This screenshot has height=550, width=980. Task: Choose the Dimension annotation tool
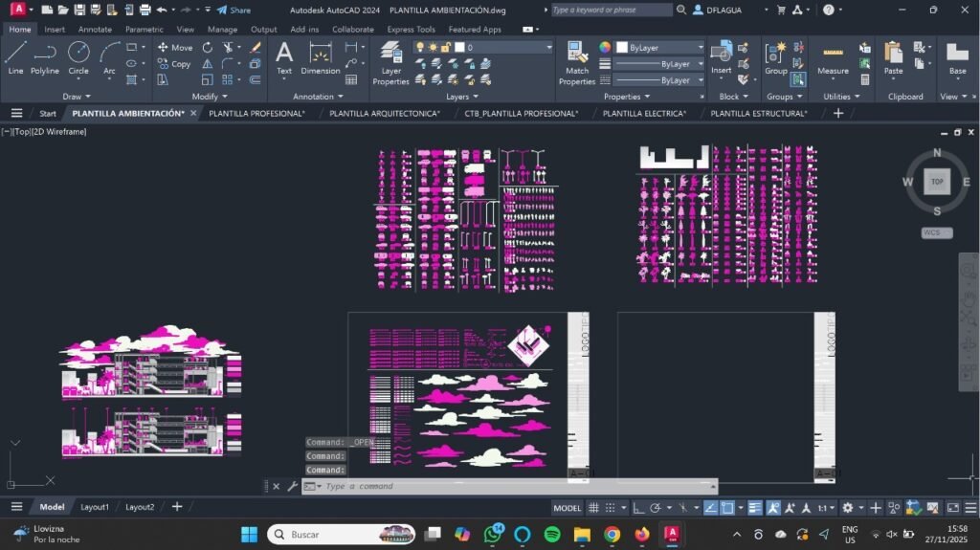tap(320, 57)
